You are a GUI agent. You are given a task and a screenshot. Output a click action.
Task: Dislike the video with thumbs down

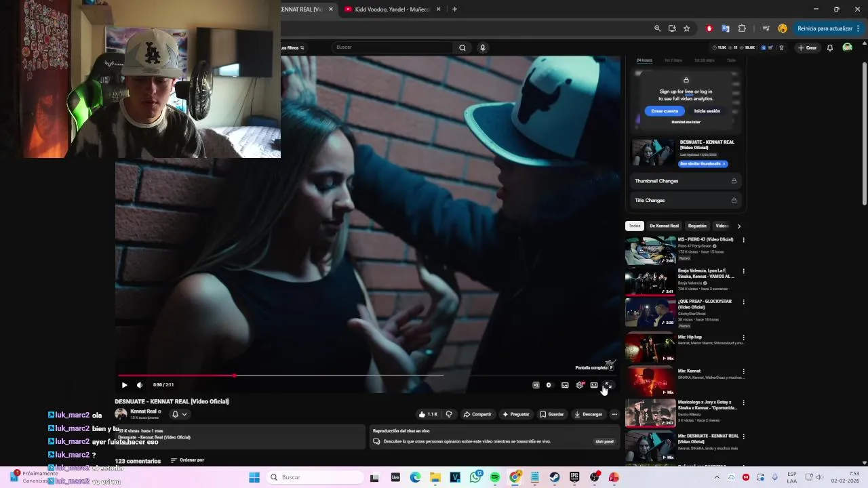[449, 414]
